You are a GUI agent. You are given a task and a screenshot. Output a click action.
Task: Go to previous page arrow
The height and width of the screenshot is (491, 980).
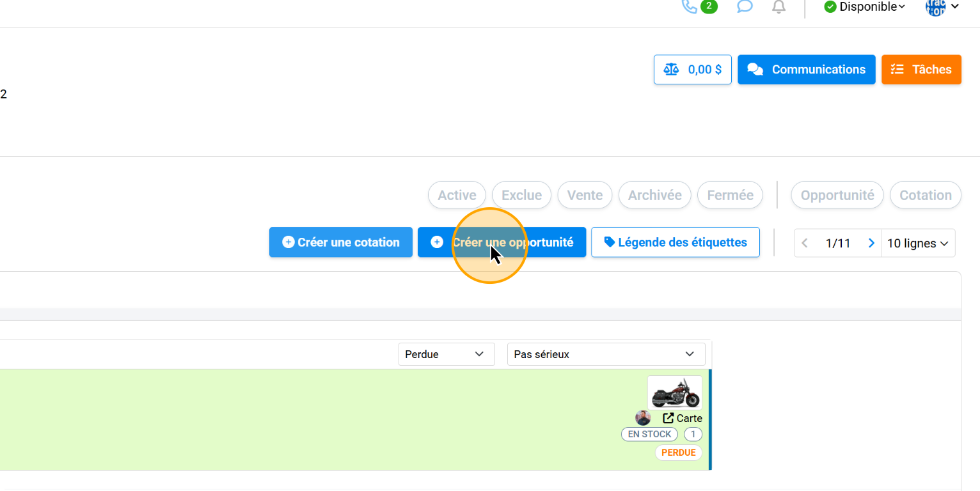click(805, 243)
